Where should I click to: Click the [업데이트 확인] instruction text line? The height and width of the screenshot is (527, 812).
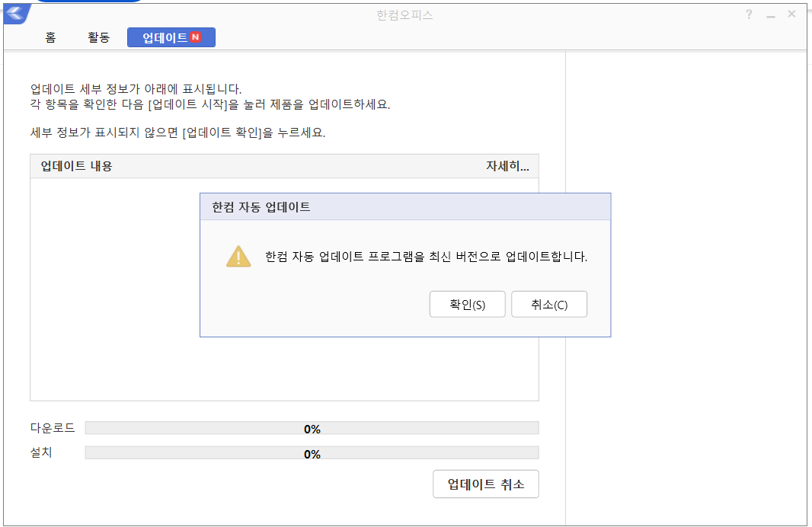click(177, 133)
